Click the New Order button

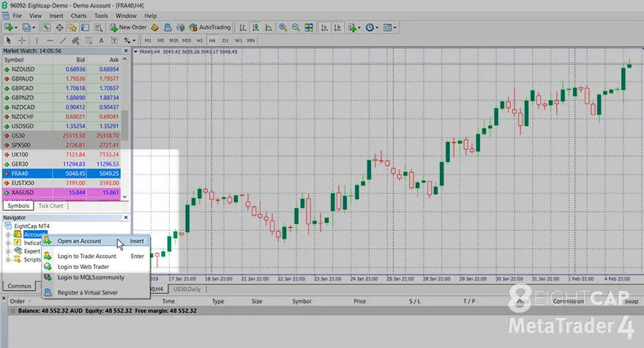[x=128, y=28]
